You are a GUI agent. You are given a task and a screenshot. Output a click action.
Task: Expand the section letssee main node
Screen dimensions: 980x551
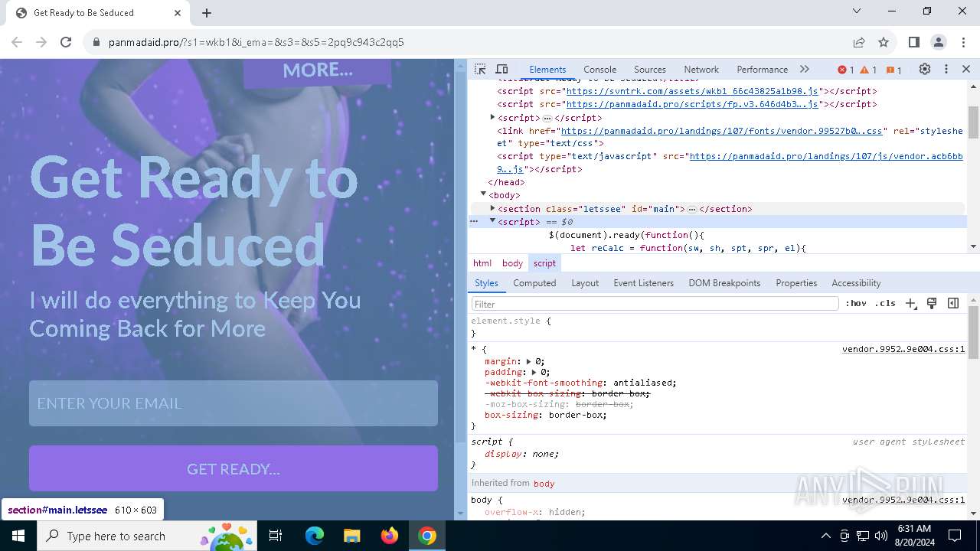click(492, 207)
